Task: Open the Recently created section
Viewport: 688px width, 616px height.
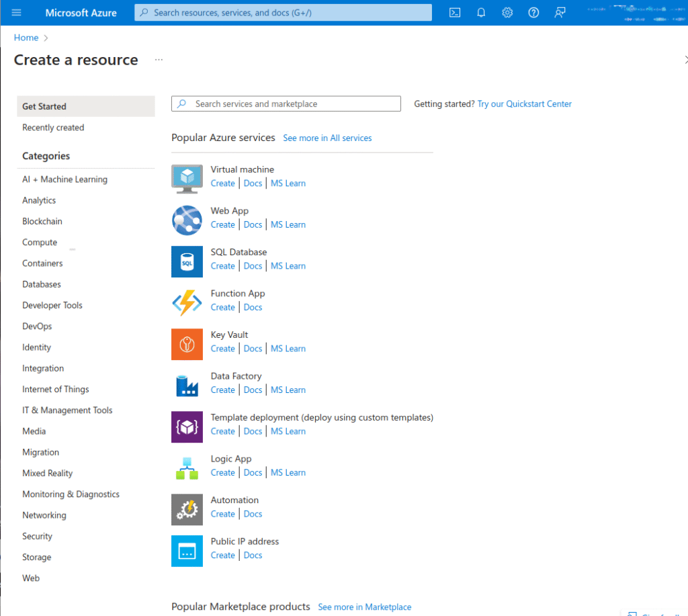Action: click(x=53, y=128)
